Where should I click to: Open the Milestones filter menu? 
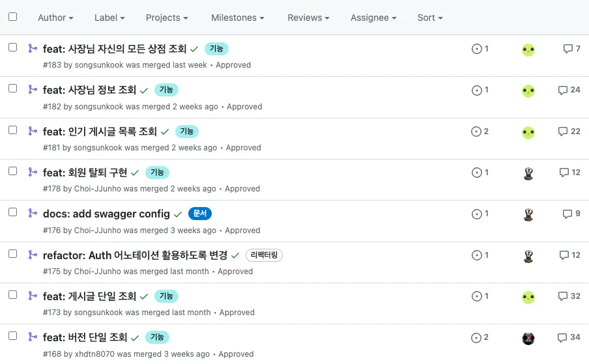coord(238,18)
